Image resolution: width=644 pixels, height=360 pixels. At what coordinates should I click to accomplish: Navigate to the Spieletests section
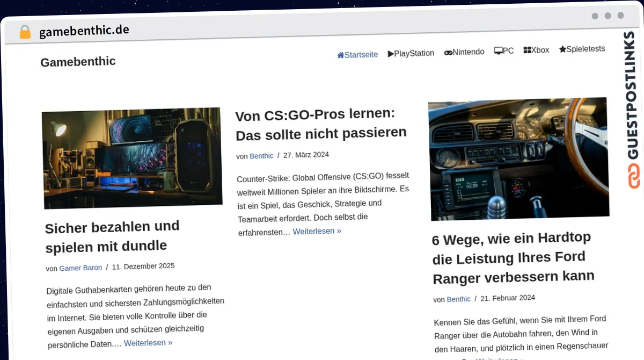click(x=585, y=48)
